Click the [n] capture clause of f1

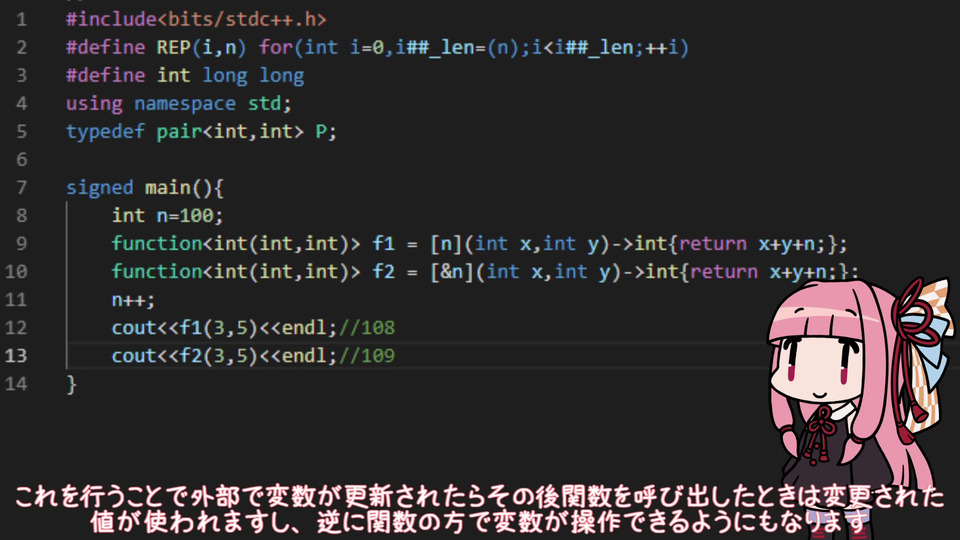(x=446, y=244)
